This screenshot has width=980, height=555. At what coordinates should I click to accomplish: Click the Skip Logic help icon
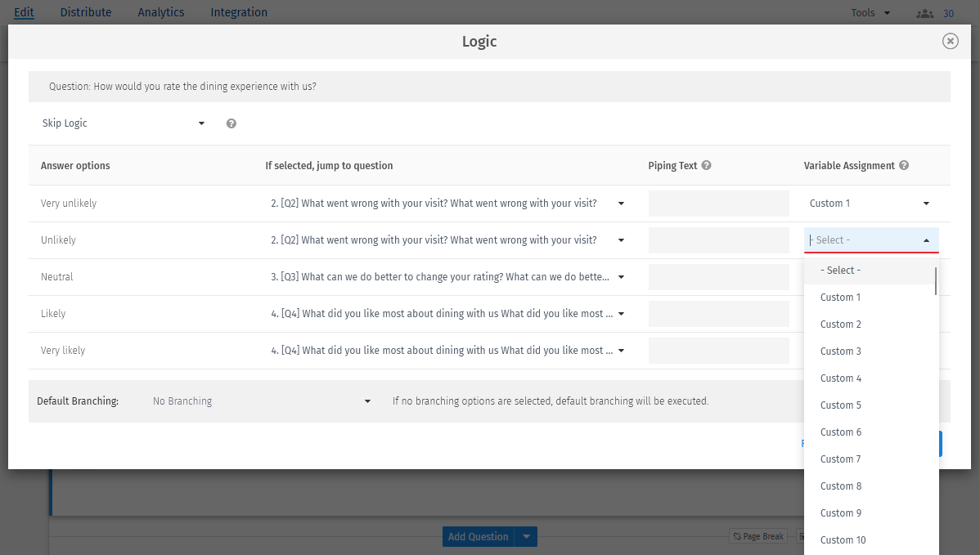pyautogui.click(x=231, y=123)
